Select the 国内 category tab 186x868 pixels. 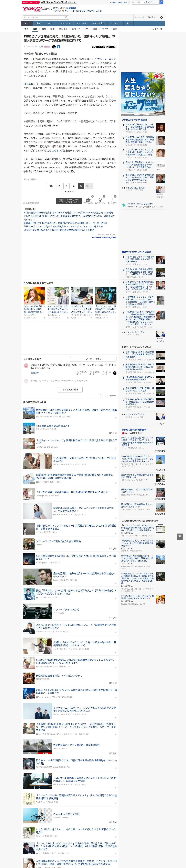35,29
